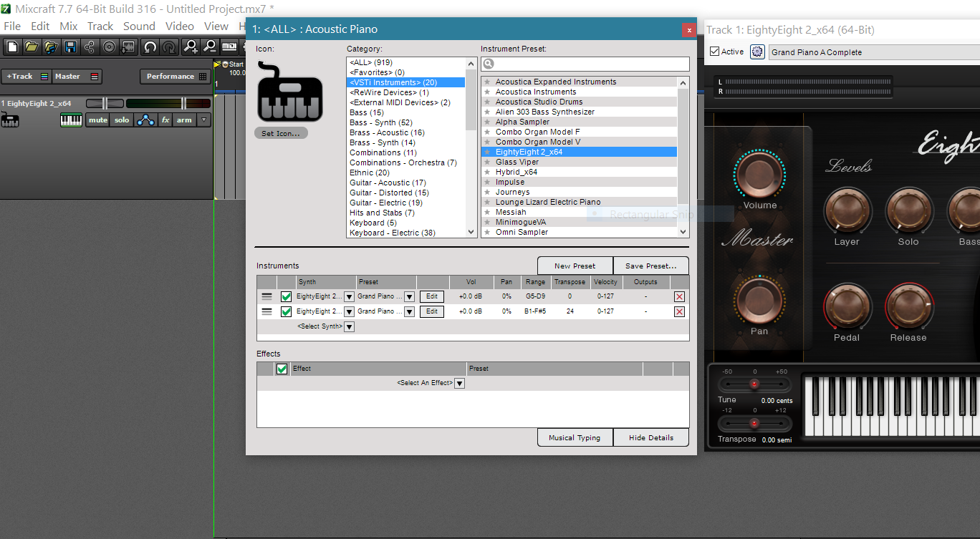Click the Share/Publish toolbar icon
The width and height of the screenshot is (980, 539).
[90, 47]
